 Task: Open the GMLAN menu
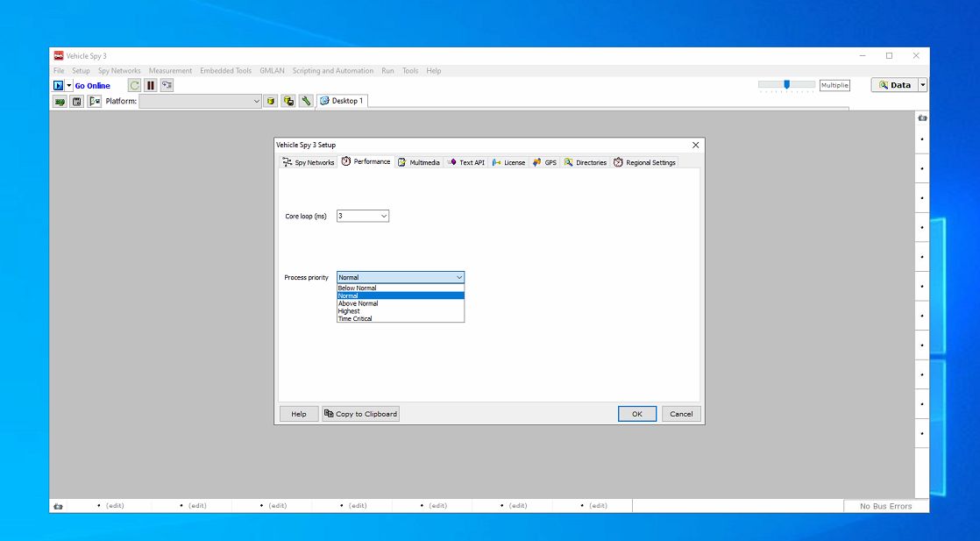coord(272,71)
